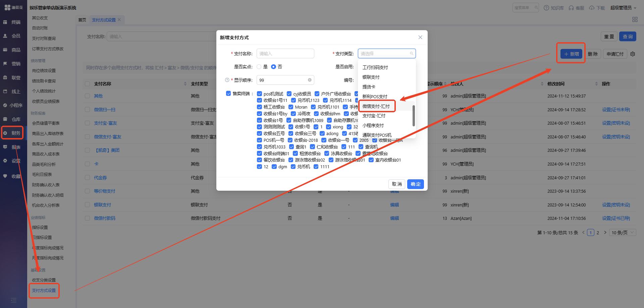Sort by the 修改人 column sort arrows

point(542,84)
